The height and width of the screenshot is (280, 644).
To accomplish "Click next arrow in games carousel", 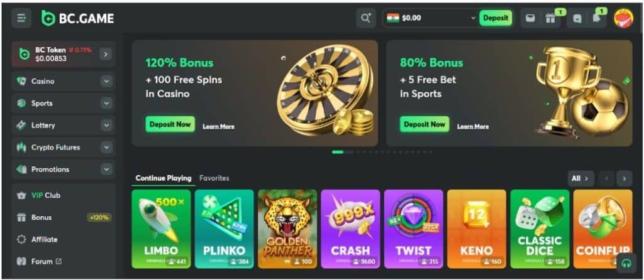I will click(x=625, y=178).
